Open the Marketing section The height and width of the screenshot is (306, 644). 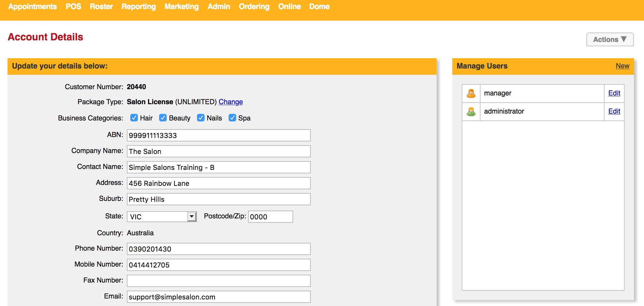pos(181,7)
